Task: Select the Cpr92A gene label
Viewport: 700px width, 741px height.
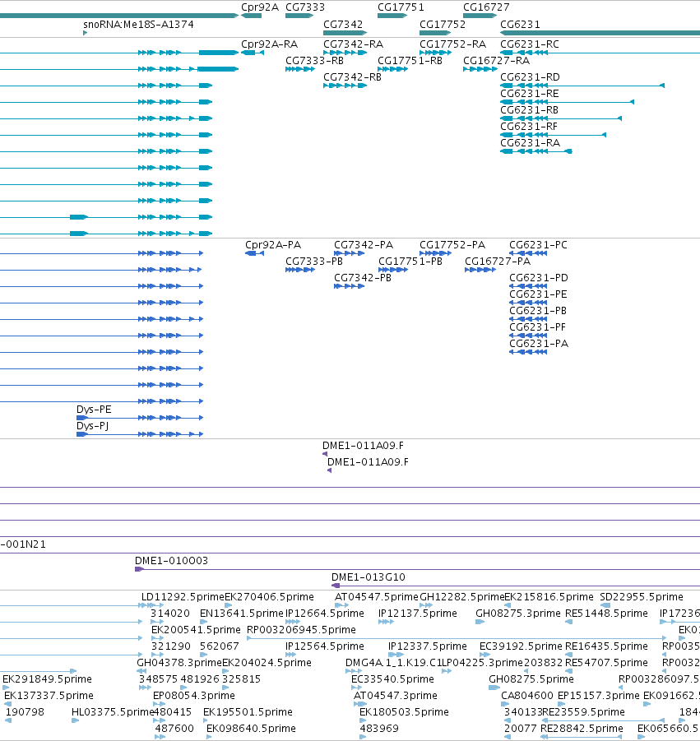Action: [x=260, y=7]
